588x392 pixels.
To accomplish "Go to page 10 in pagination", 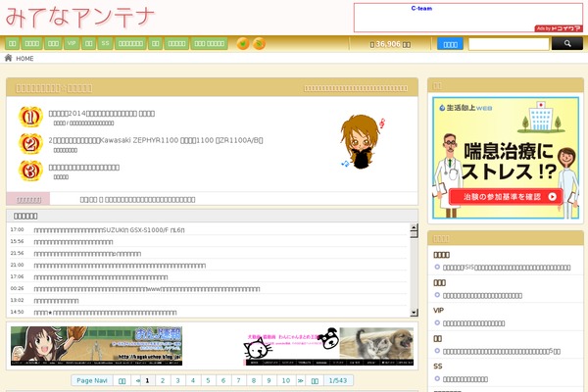I will (x=286, y=380).
